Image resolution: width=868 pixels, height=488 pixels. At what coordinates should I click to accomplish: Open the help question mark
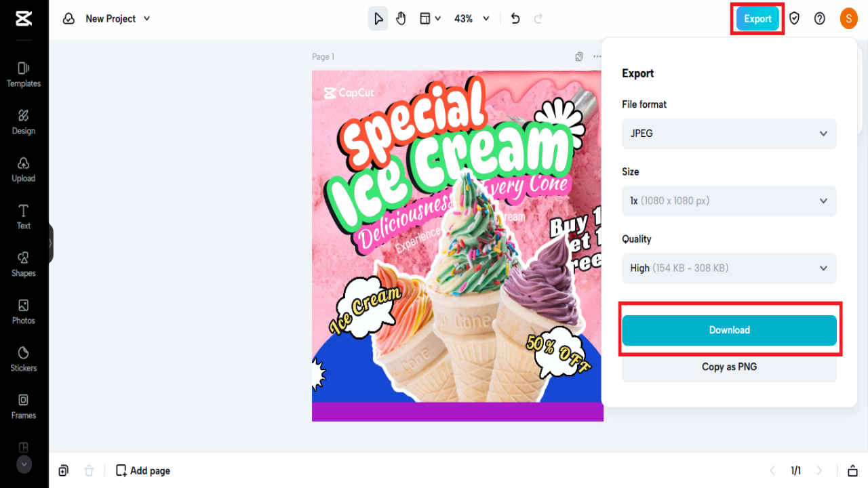pos(819,18)
